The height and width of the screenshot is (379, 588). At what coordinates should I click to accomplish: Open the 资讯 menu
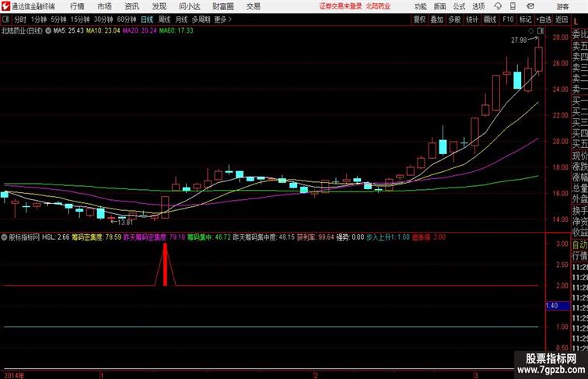click(x=131, y=6)
